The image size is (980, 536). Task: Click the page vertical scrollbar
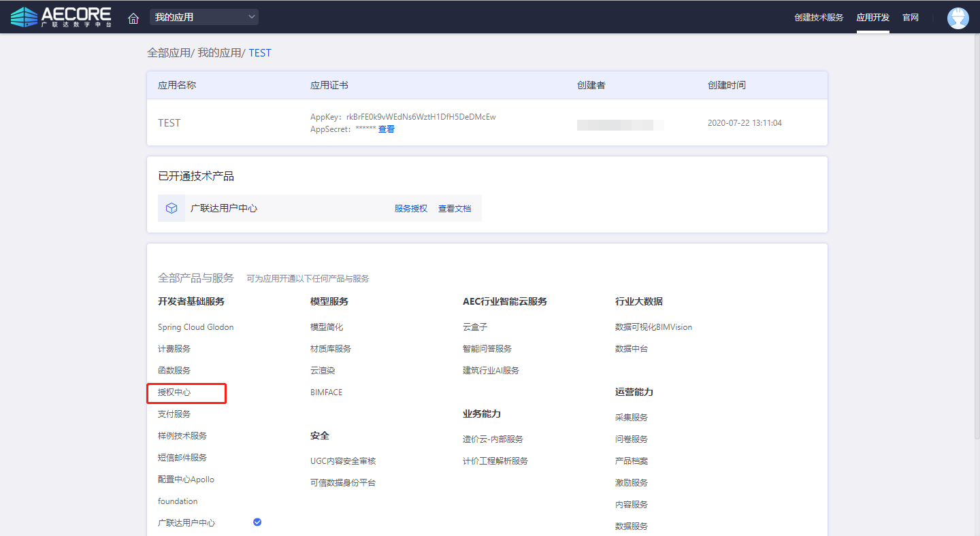(x=976, y=231)
